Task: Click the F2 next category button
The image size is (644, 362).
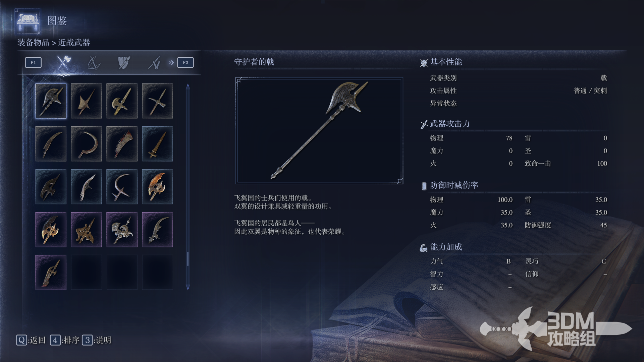Action: 185,63
